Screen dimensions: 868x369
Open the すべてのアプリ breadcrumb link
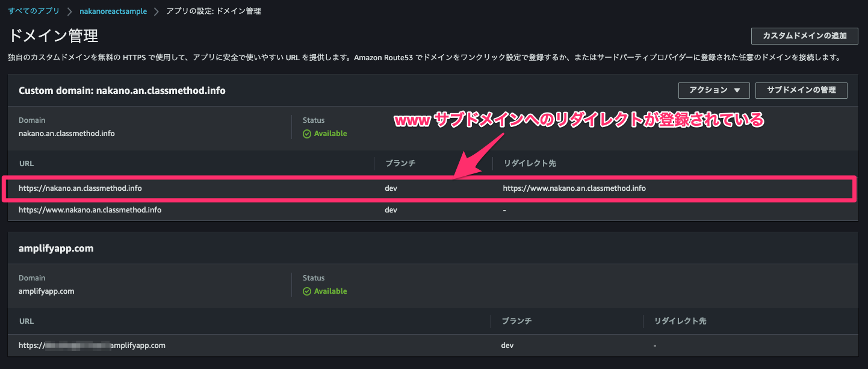34,11
